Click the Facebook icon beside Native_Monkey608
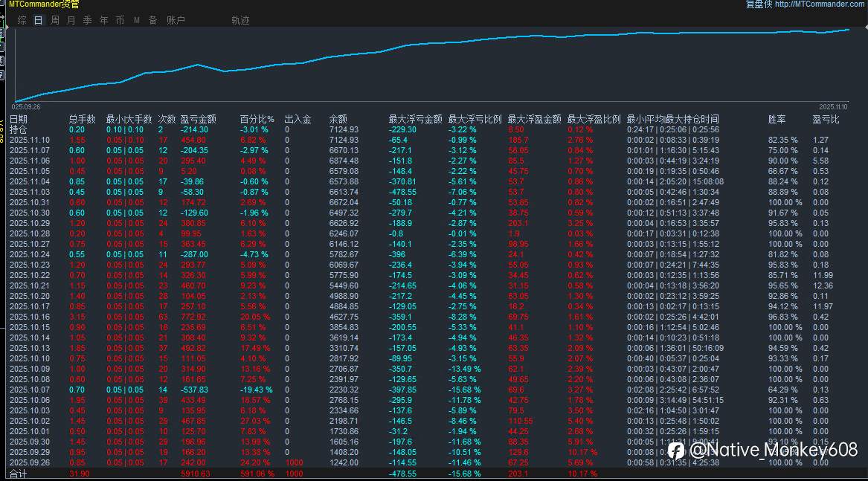This screenshot has height=481, width=868. tap(676, 451)
